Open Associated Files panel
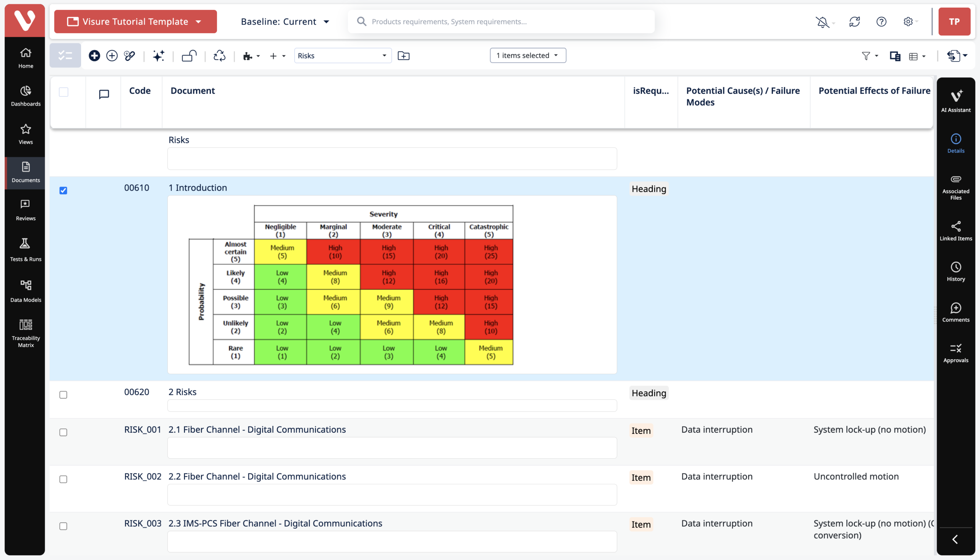Viewport: 980px width, 560px height. coord(955,188)
